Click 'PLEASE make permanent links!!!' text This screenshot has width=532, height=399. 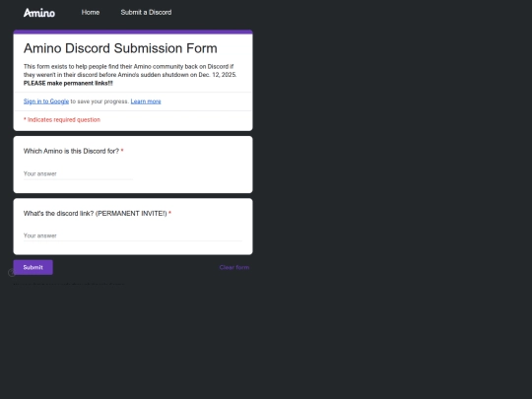click(68, 83)
